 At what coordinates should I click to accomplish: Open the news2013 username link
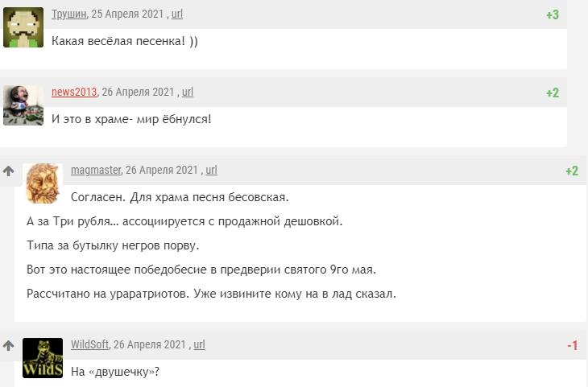point(74,92)
